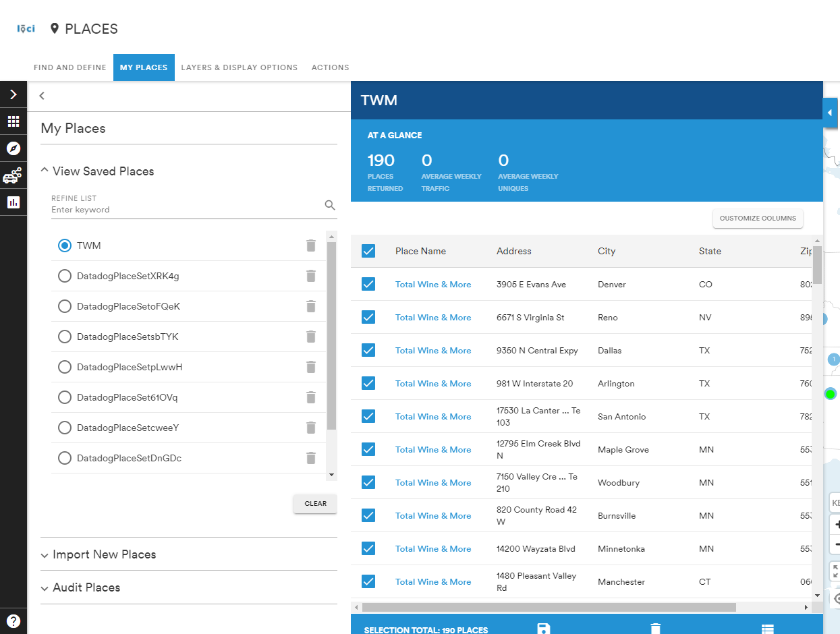The image size is (840, 634).
Task: Uncheck the Dallas row checkbox
Action: pos(368,350)
